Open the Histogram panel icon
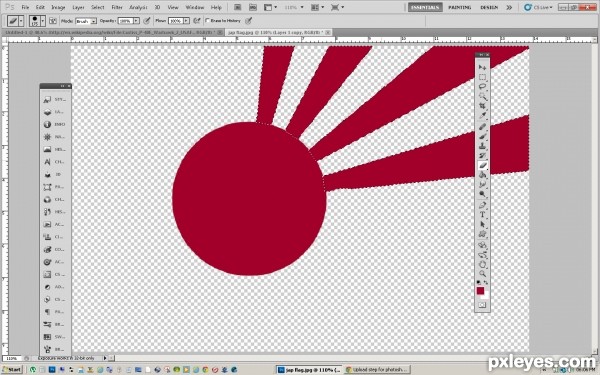 coord(47,149)
